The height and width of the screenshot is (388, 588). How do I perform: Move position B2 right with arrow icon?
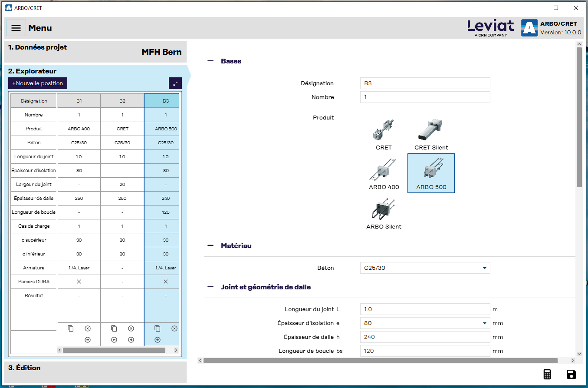pyautogui.click(x=131, y=340)
